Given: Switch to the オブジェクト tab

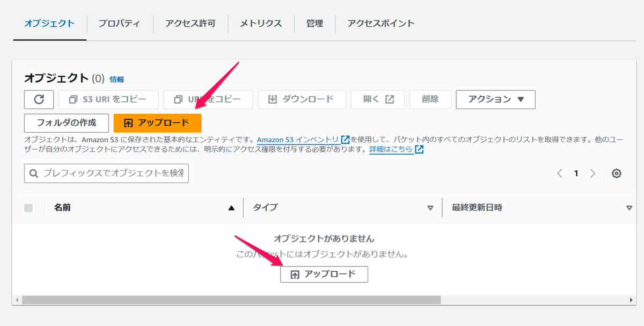Looking at the screenshot, I should click(x=49, y=24).
